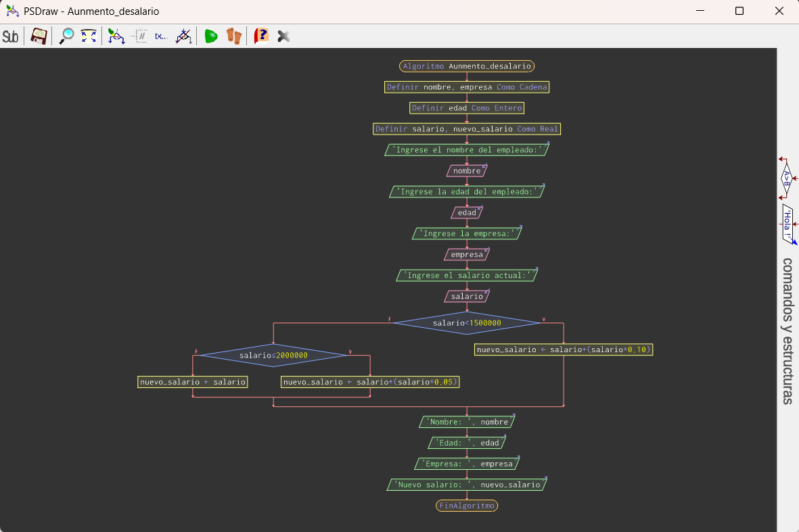Select the A>B conditional structure in the side panel
The height and width of the screenshot is (532, 799).
click(787, 178)
